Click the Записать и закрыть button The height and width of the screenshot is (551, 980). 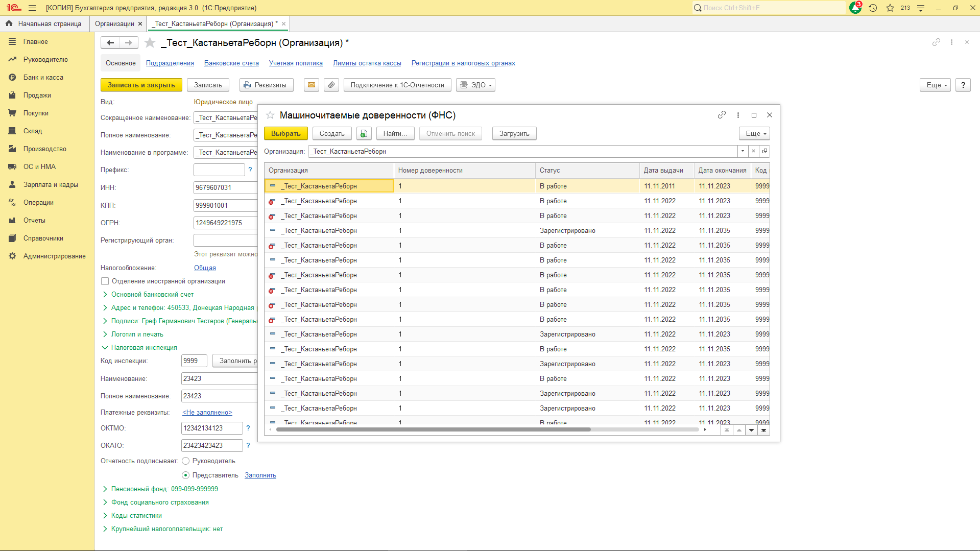pos(141,85)
